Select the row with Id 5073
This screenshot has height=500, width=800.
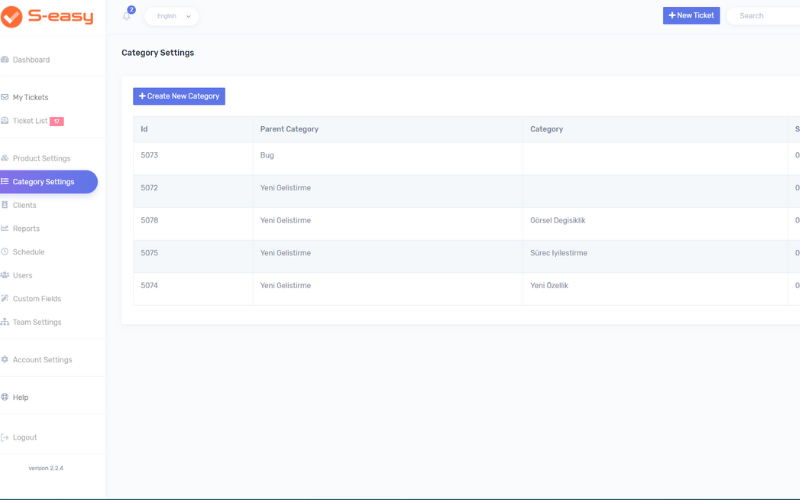pos(466,159)
